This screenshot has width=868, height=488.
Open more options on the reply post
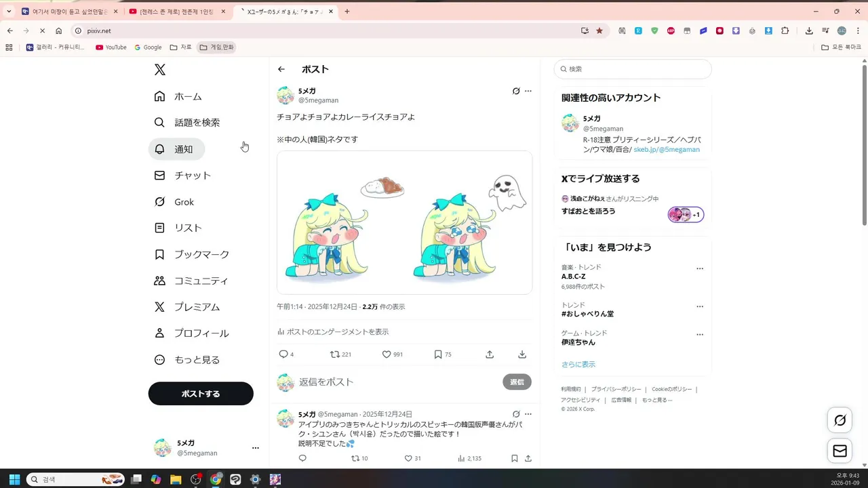coord(528,414)
